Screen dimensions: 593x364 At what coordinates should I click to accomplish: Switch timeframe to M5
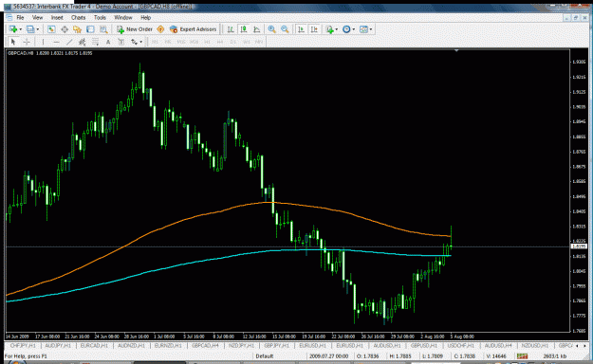tap(168, 42)
